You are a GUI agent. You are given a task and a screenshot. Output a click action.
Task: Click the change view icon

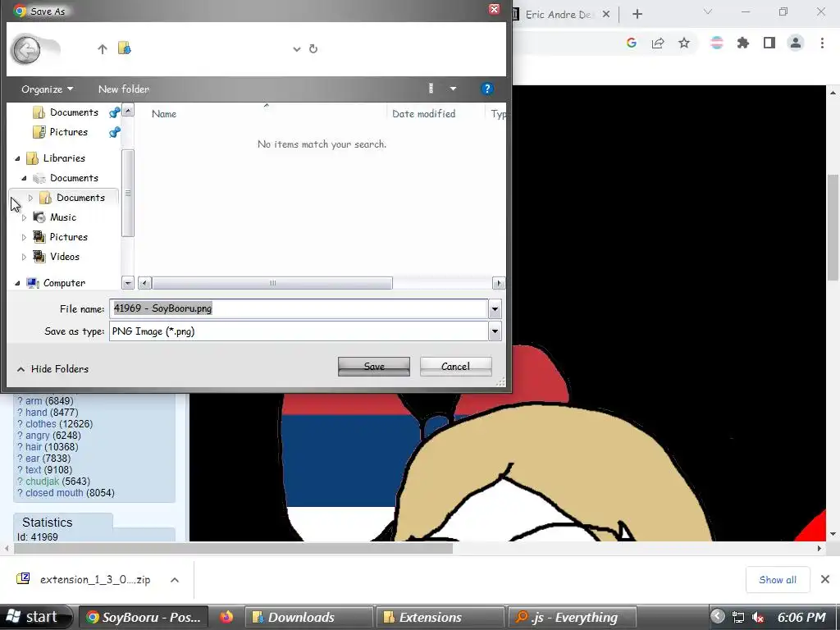tap(431, 89)
